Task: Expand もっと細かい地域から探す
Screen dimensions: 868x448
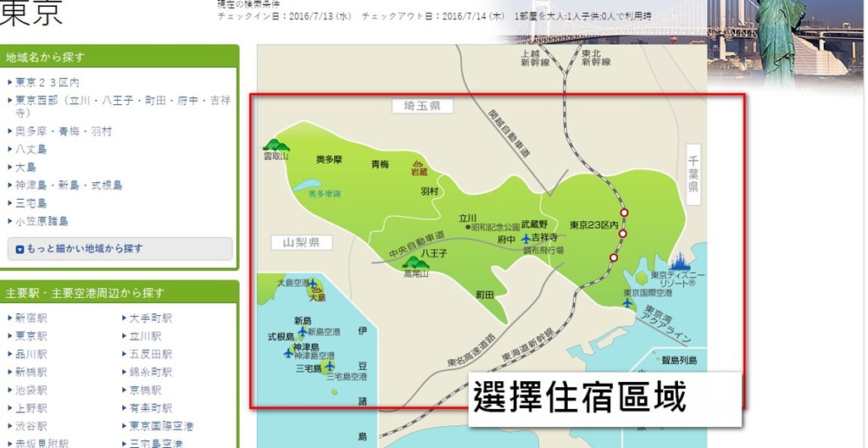Action: [120, 249]
